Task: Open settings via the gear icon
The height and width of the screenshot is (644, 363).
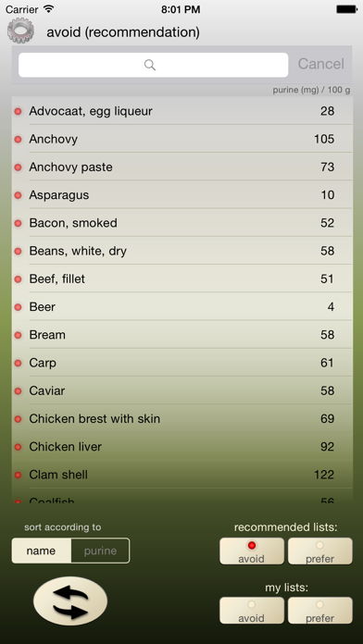Action: click(x=20, y=31)
